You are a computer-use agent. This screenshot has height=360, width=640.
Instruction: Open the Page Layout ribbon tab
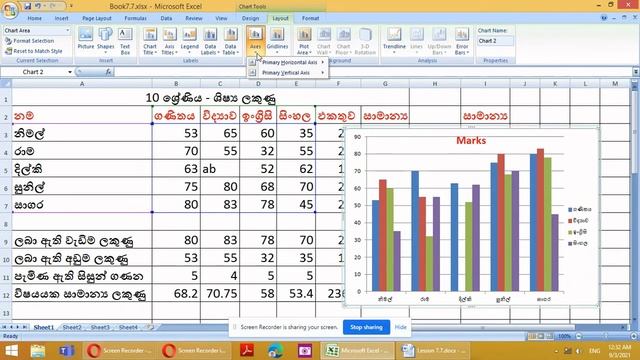tap(97, 18)
